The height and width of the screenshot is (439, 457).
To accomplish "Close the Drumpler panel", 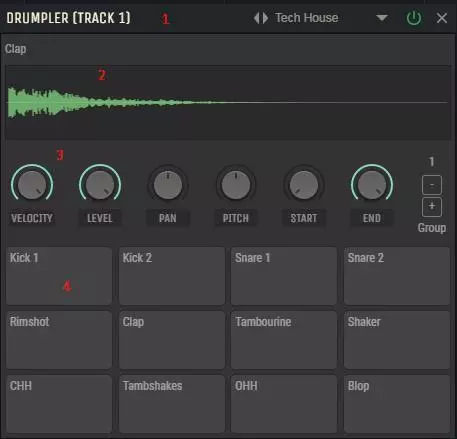I will tap(442, 18).
